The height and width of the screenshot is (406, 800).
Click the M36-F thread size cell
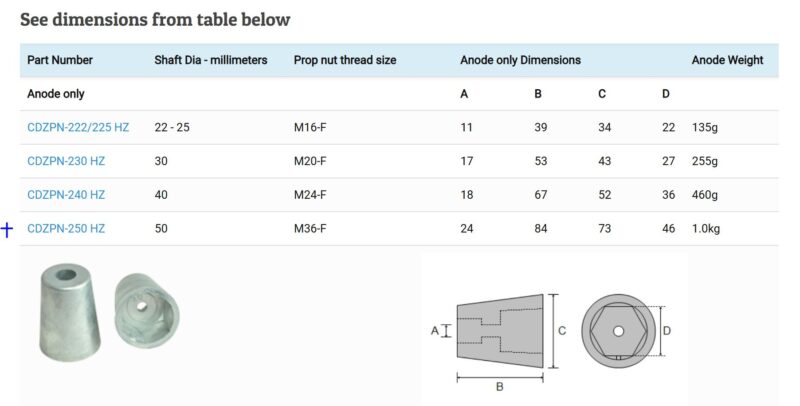point(312,229)
